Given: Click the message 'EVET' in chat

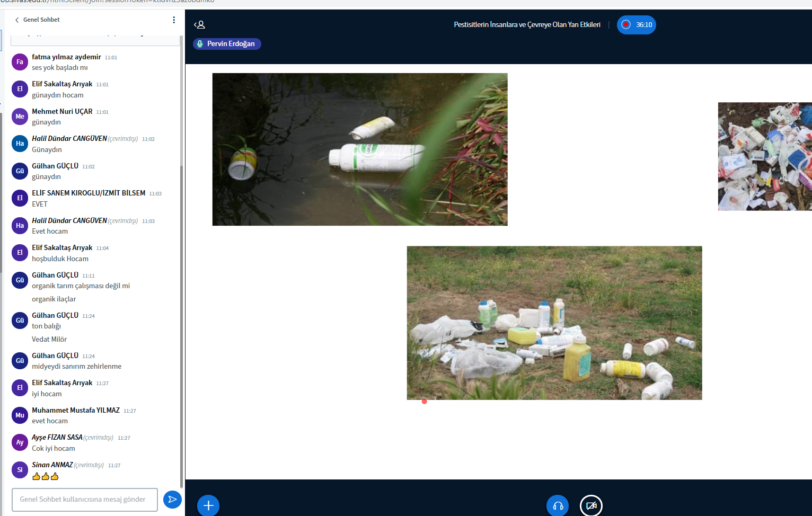Looking at the screenshot, I should (x=40, y=204).
